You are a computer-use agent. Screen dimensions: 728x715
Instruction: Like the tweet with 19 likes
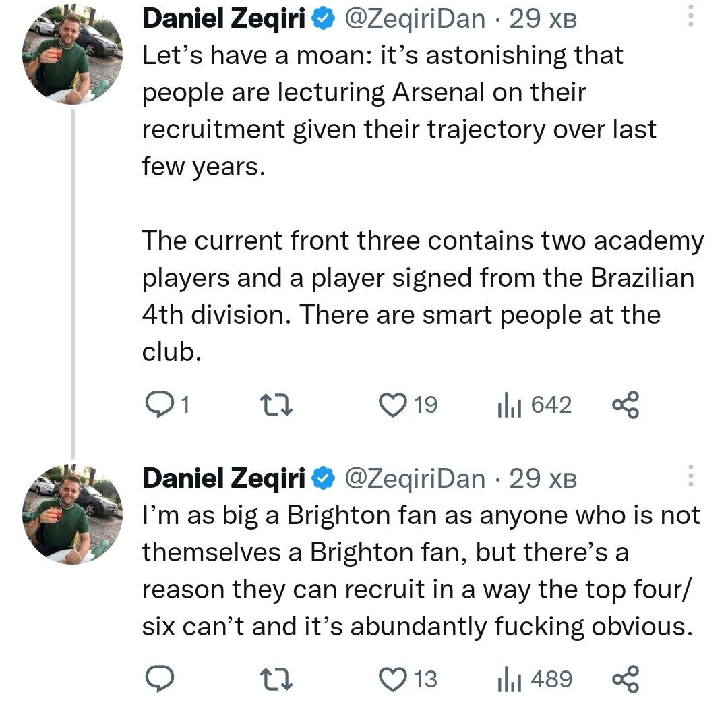[390, 405]
